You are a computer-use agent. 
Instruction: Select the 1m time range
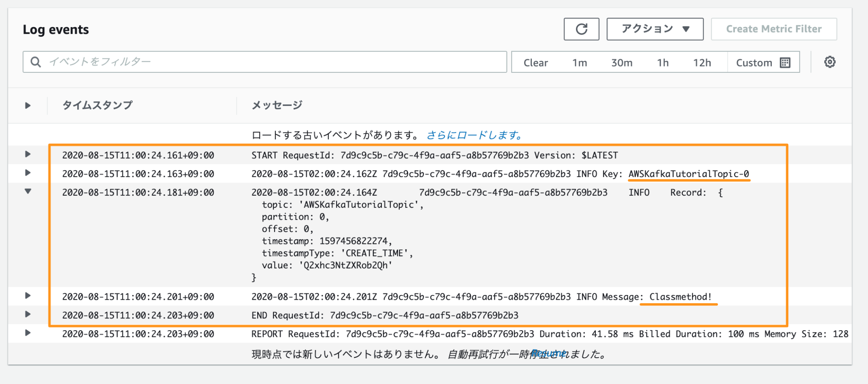(580, 62)
